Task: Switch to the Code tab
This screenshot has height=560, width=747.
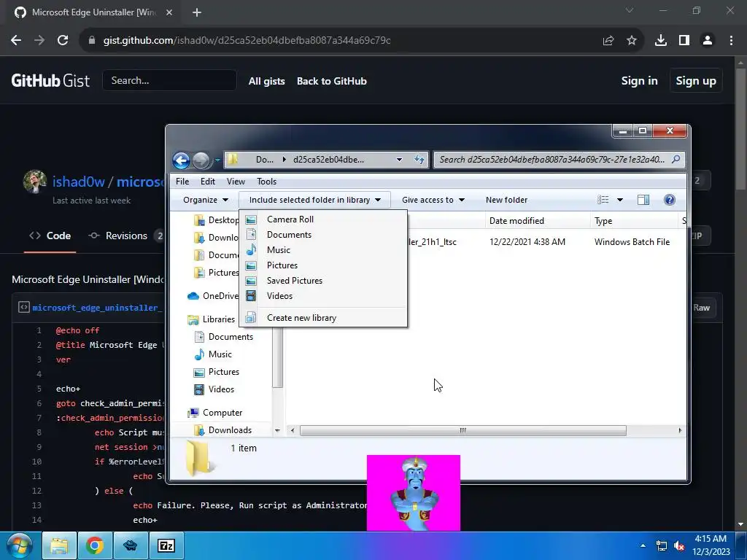Action: coord(50,236)
